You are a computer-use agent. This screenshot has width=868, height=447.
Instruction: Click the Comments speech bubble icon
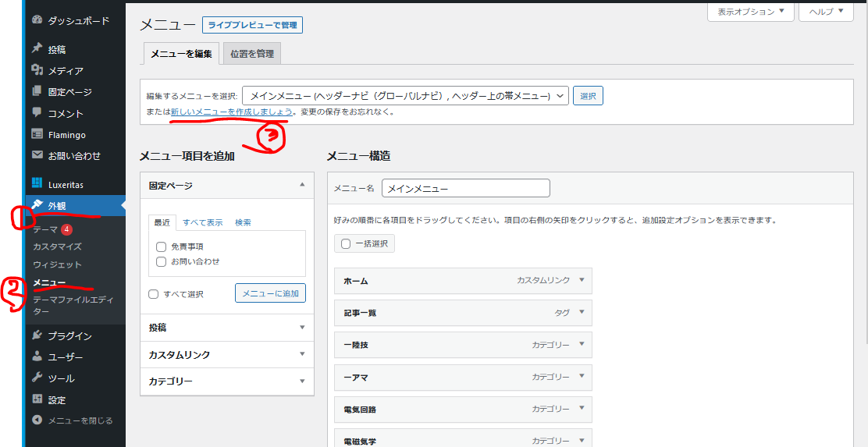(x=37, y=113)
